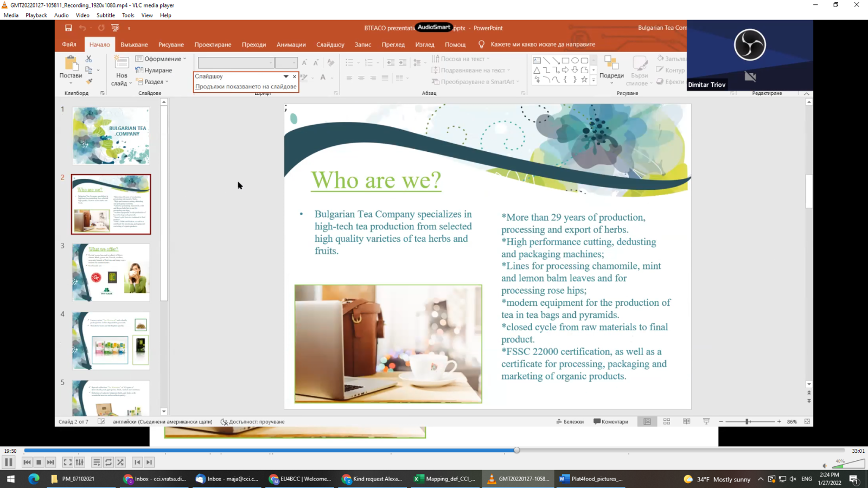Expand the shapes gallery more arrow

point(593,80)
